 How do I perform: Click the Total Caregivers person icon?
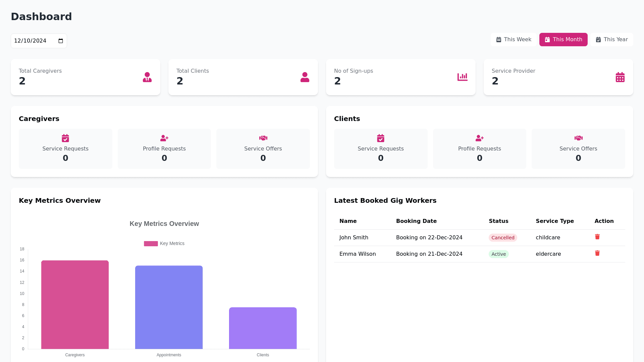pos(147,77)
